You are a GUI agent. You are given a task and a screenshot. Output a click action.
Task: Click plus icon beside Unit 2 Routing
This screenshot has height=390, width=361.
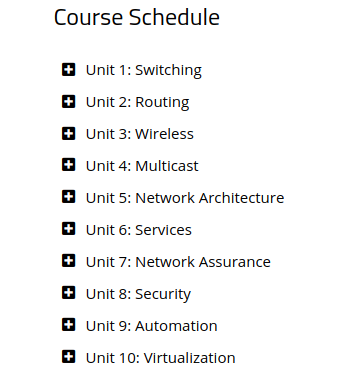point(68,101)
